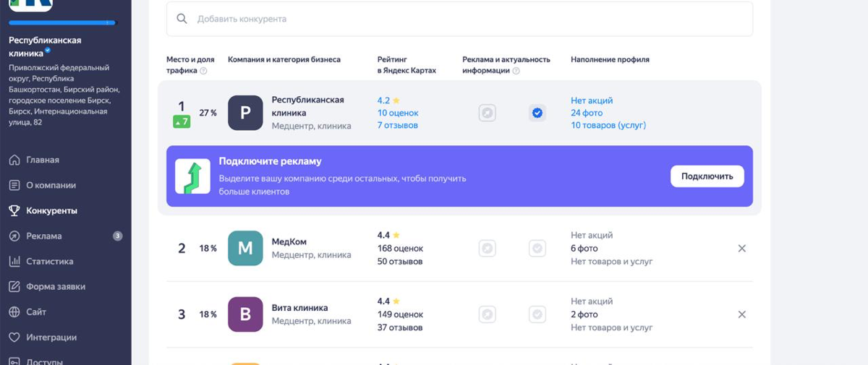Click blue verified checkmark for Республиканская клиника
868x365 pixels.
[x=537, y=113]
